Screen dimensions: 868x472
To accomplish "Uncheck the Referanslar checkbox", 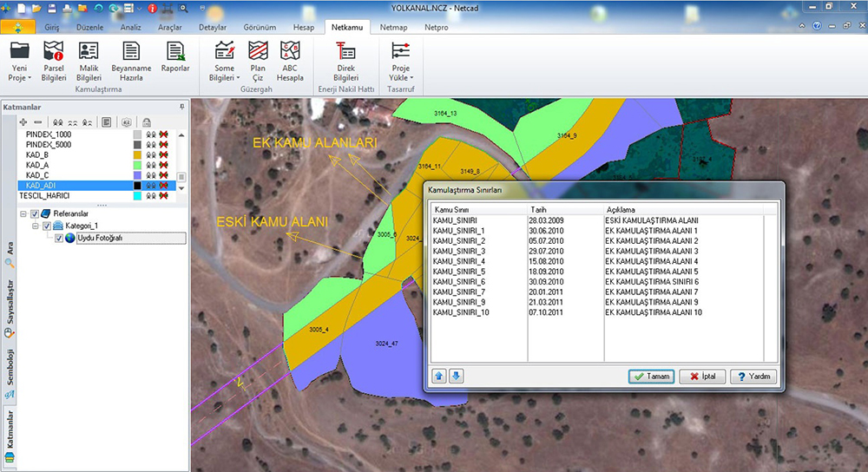I will (x=35, y=213).
